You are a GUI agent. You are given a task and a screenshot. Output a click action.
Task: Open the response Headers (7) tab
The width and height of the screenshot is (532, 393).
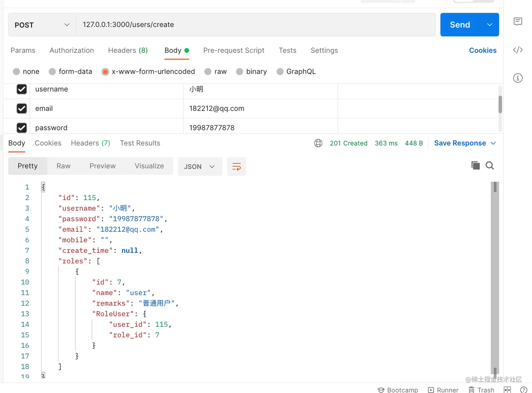(x=91, y=143)
